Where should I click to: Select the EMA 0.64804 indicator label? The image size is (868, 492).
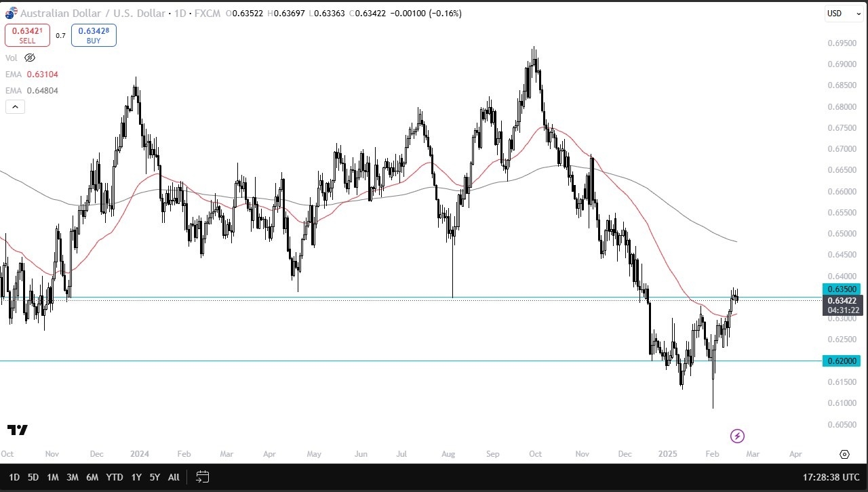32,90
